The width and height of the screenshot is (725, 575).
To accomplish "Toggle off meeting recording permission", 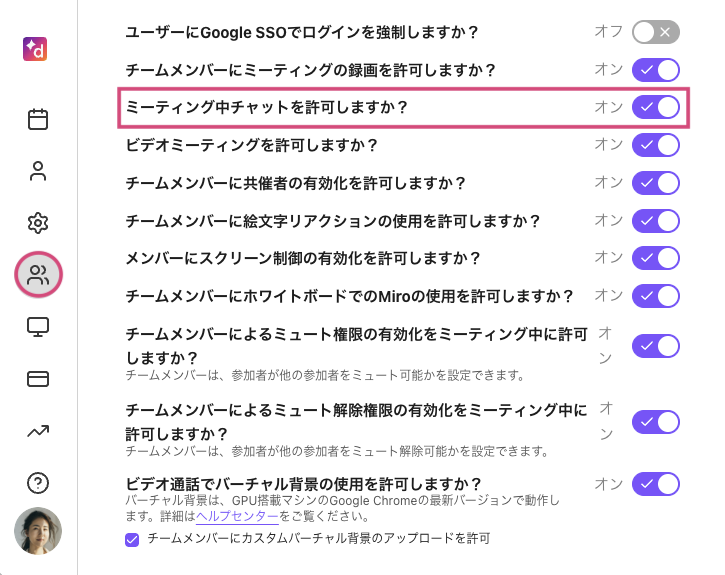I will 656,70.
